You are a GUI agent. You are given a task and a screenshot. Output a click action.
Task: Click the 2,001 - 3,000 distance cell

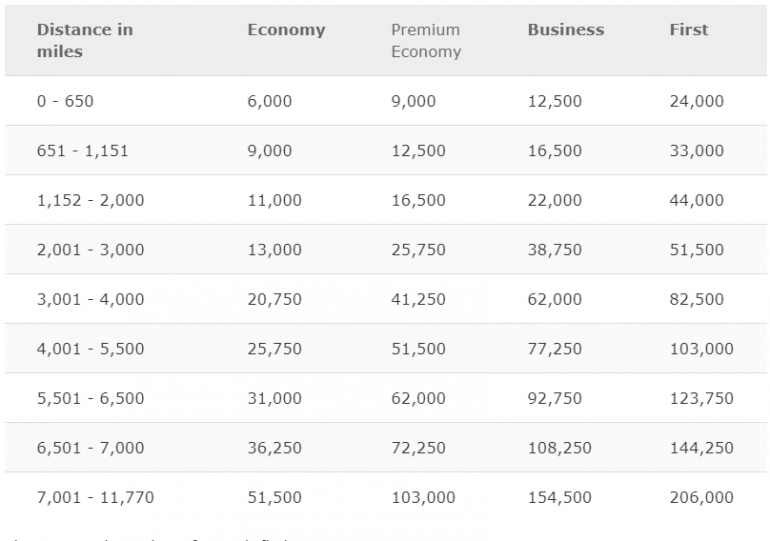[x=90, y=250]
